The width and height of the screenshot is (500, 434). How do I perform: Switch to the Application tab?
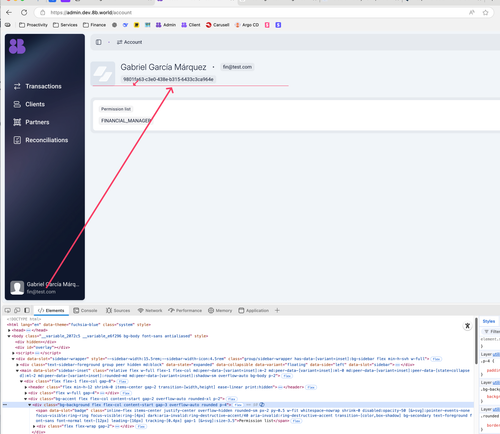254,310
